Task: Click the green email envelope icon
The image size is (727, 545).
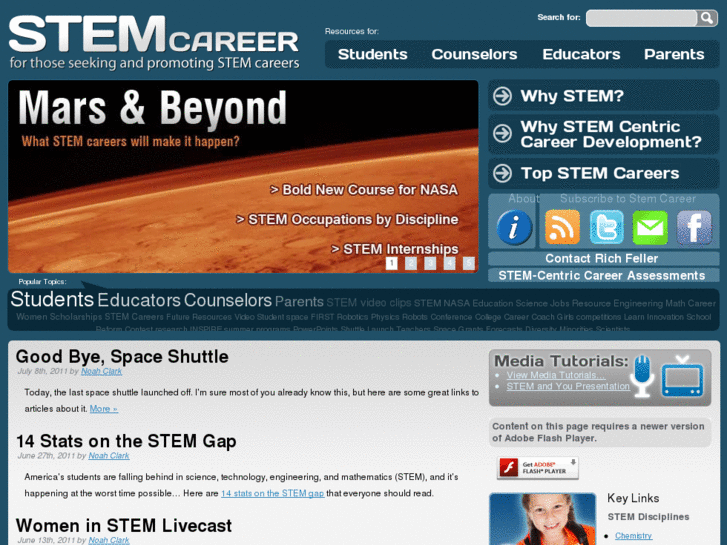Action: (x=650, y=227)
